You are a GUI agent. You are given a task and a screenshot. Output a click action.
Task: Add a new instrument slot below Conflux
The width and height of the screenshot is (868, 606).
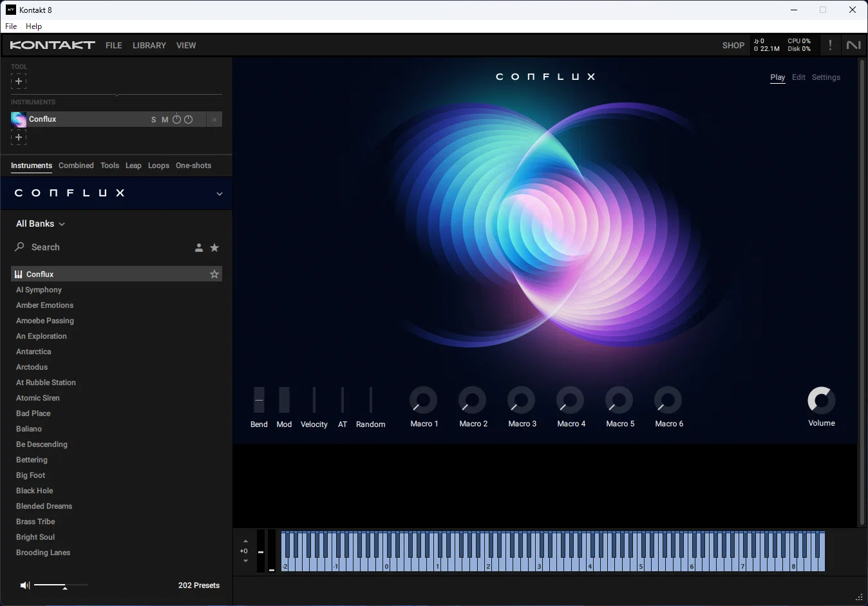[19, 137]
